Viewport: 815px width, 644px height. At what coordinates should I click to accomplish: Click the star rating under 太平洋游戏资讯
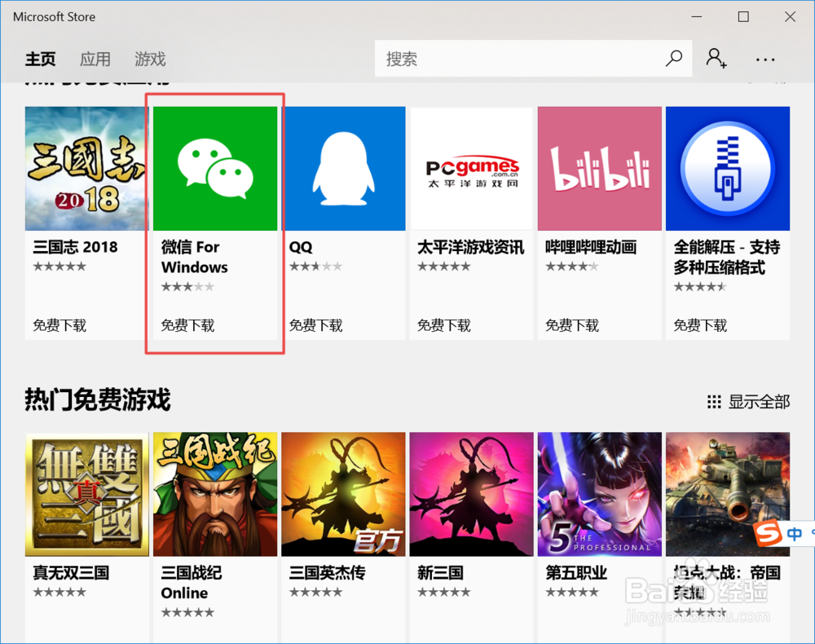pyautogui.click(x=444, y=267)
